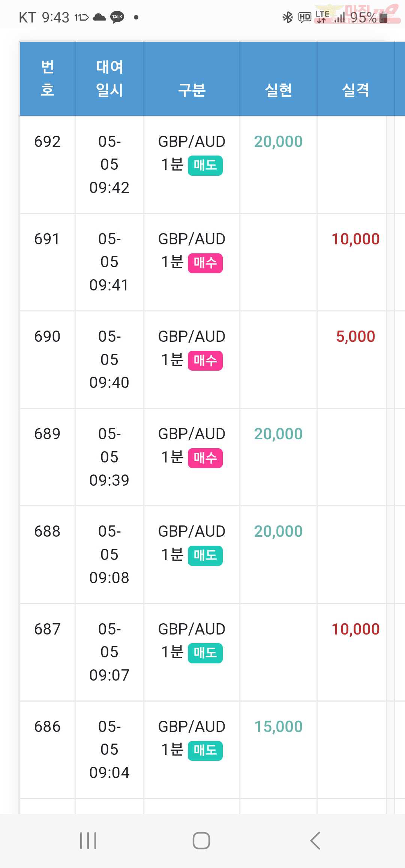Tap the cloud notification icon
The width and height of the screenshot is (405, 868).
[x=99, y=17]
